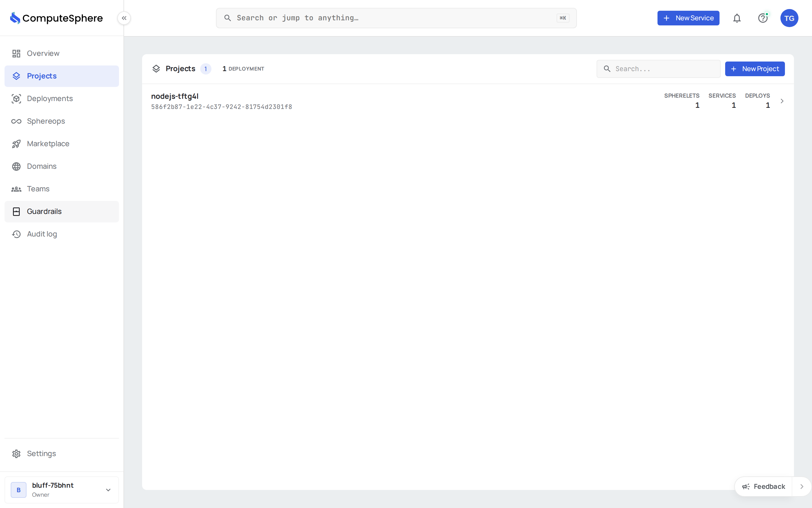
Task: Click the '1 DEPLOYMENT' label
Action: 243,69
